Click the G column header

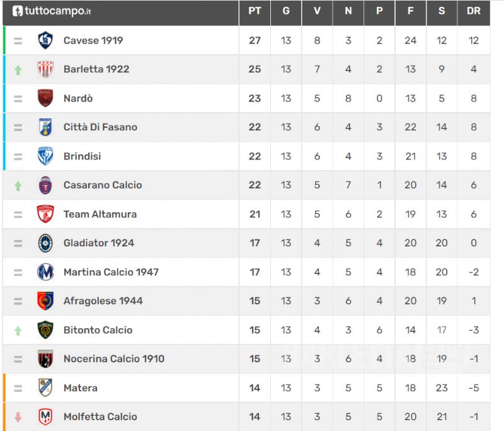point(286,11)
